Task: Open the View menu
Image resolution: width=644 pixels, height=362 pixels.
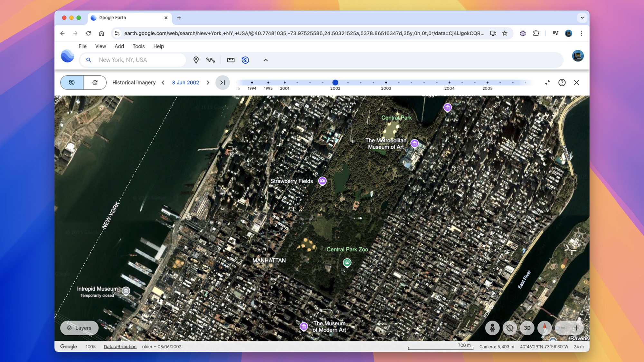Action: tap(100, 46)
